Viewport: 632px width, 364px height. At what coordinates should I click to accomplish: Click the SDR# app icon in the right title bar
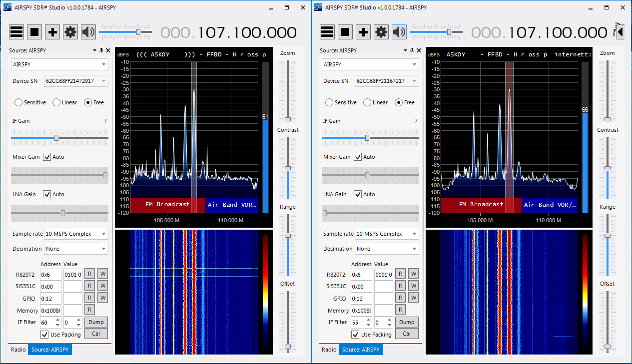318,8
